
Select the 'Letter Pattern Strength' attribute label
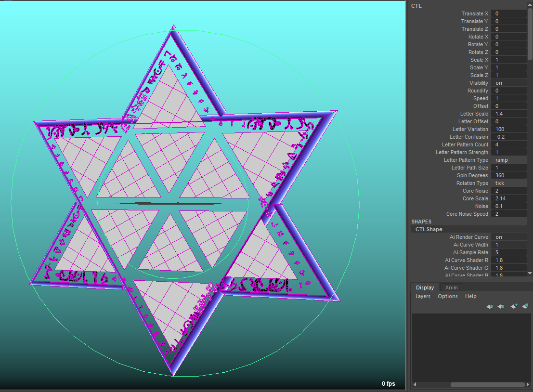pos(462,152)
